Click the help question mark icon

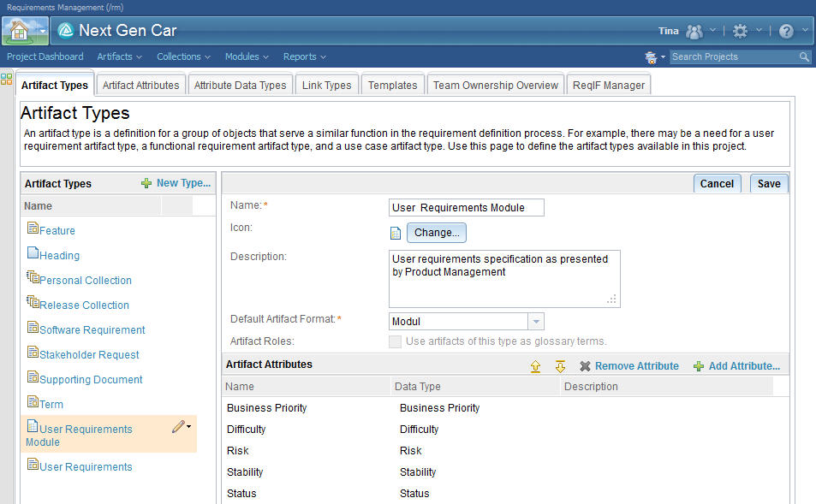(786, 31)
